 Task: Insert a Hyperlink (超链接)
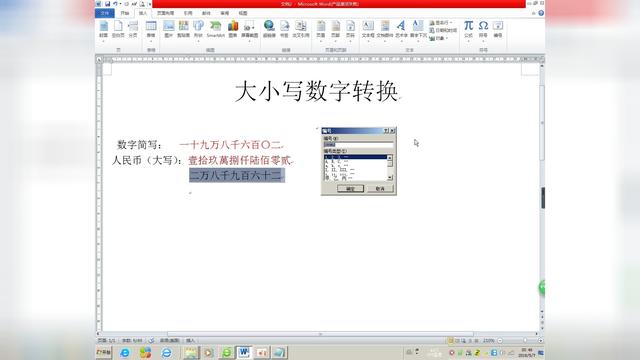pyautogui.click(x=269, y=29)
